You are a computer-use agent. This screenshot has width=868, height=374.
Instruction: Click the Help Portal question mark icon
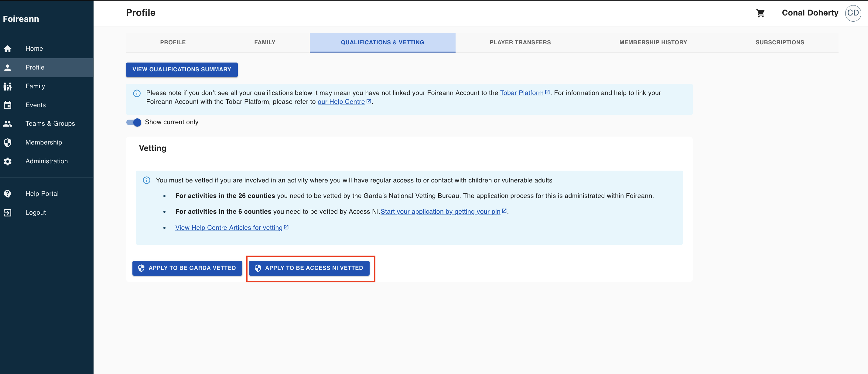point(8,194)
